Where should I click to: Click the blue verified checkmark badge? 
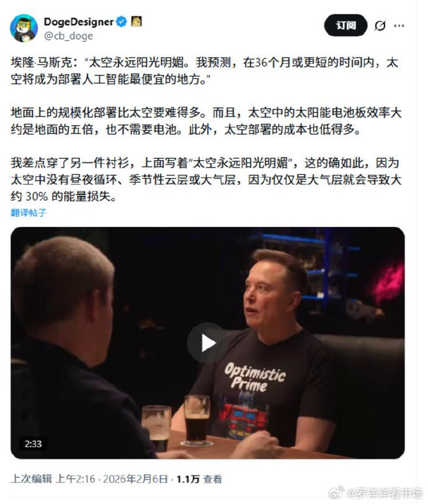pyautogui.click(x=122, y=22)
